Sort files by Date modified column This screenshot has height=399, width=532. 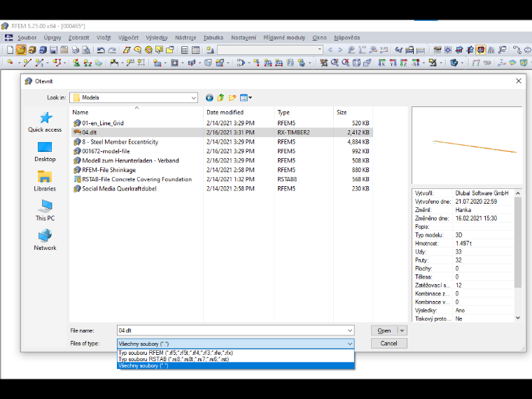(x=239, y=112)
